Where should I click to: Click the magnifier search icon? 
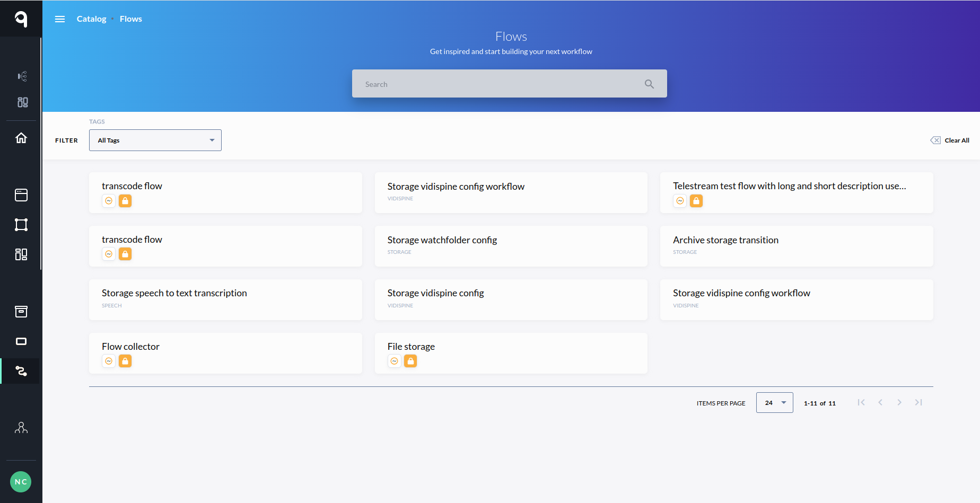click(649, 84)
